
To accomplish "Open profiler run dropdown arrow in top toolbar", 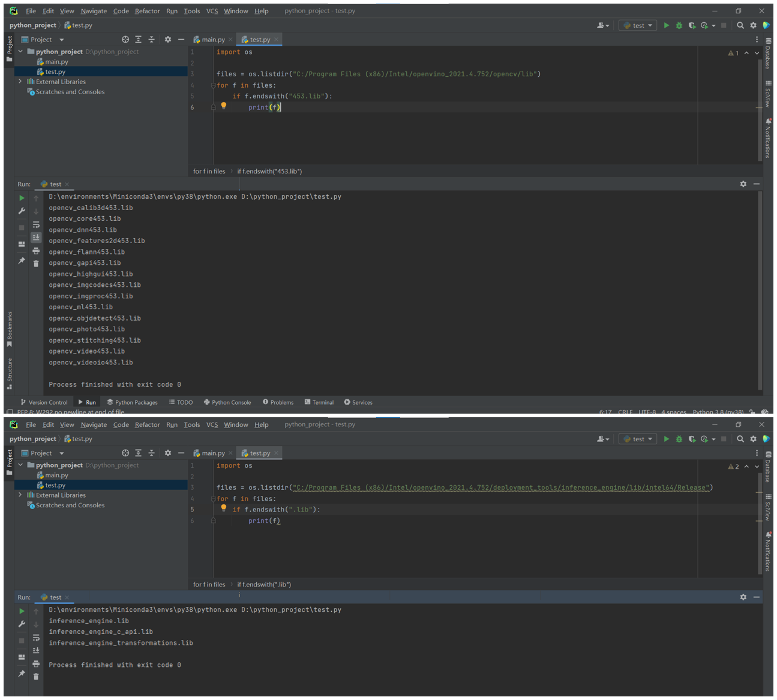I will [713, 26].
